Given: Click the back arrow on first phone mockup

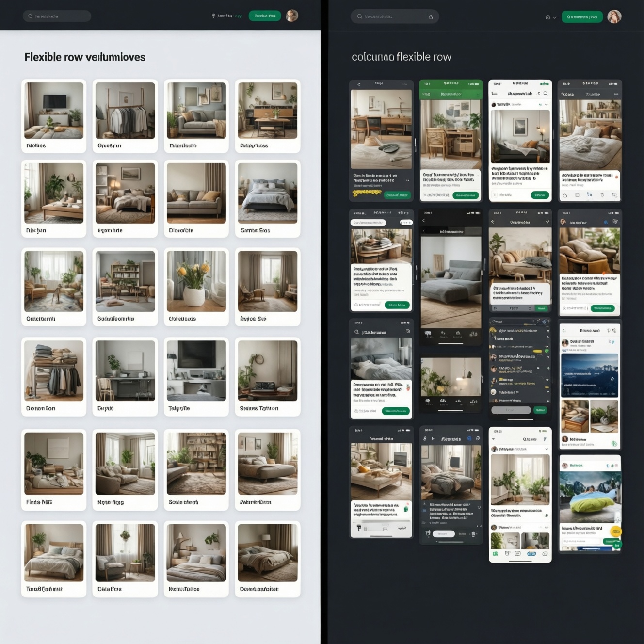Looking at the screenshot, I should pos(359,84).
